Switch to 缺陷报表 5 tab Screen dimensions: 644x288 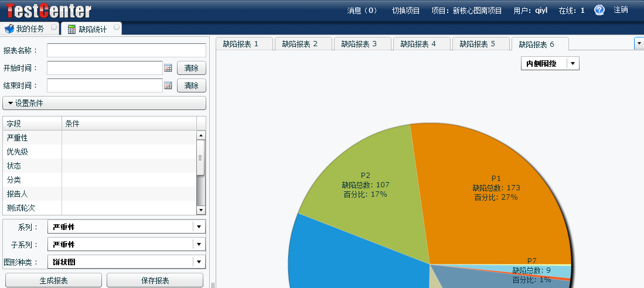tap(480, 44)
